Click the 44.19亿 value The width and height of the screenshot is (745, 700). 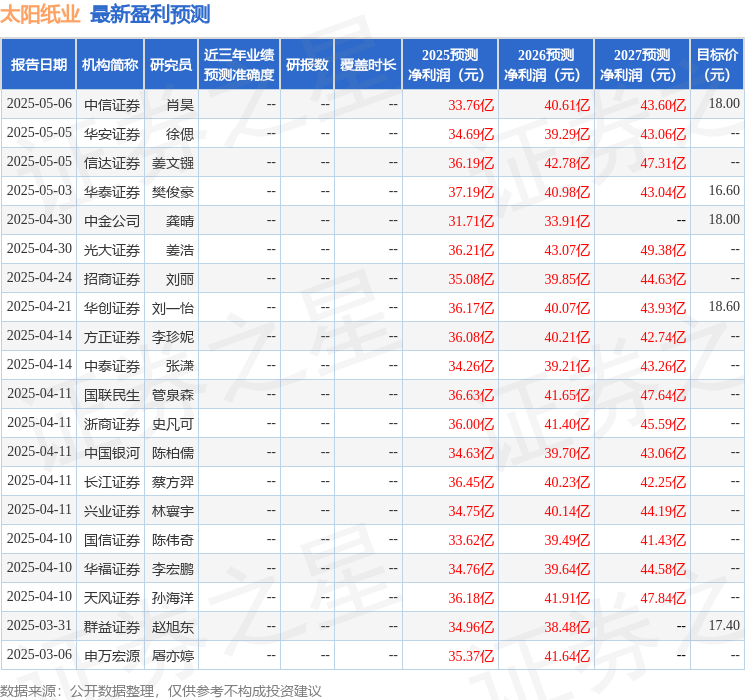tap(663, 511)
